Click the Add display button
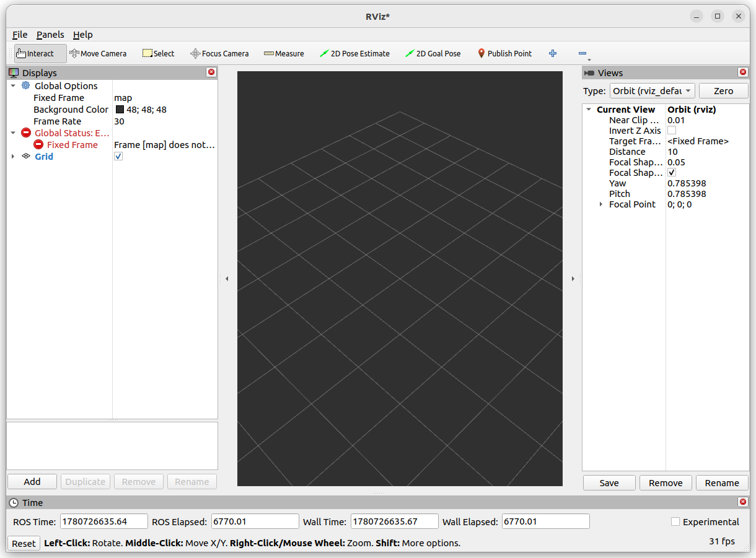The height and width of the screenshot is (558, 756). 32,481
